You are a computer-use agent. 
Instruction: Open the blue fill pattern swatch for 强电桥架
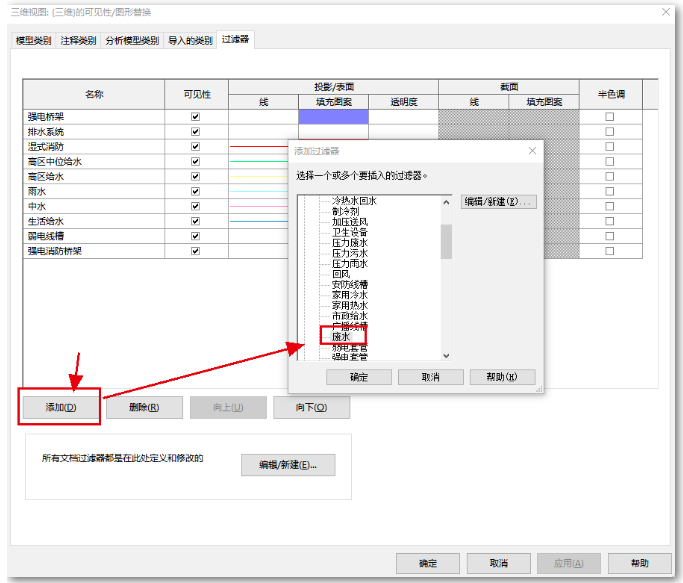pos(333,117)
